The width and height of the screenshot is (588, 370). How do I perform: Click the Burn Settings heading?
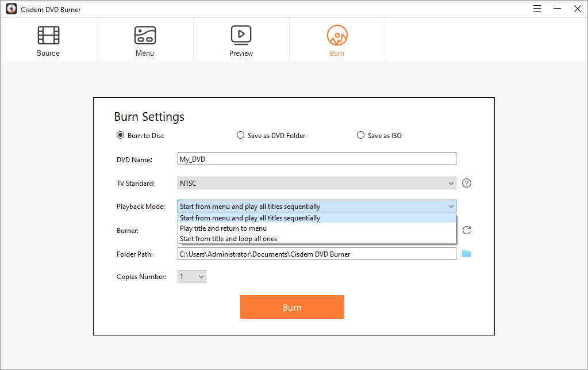[149, 117]
